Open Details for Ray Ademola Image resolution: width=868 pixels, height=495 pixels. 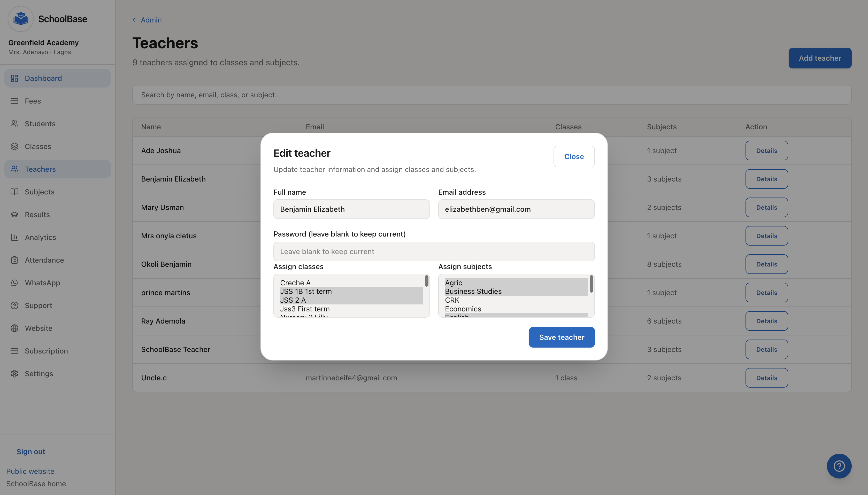(766, 321)
